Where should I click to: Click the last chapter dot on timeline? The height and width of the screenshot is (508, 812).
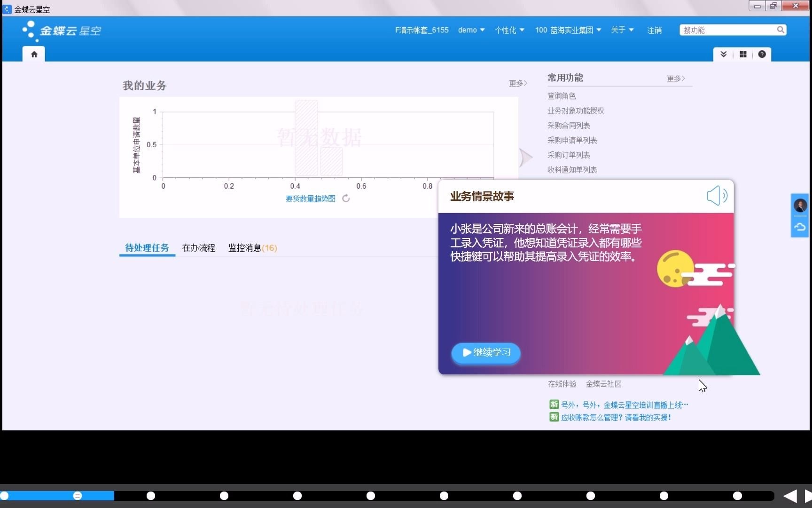coord(737,496)
